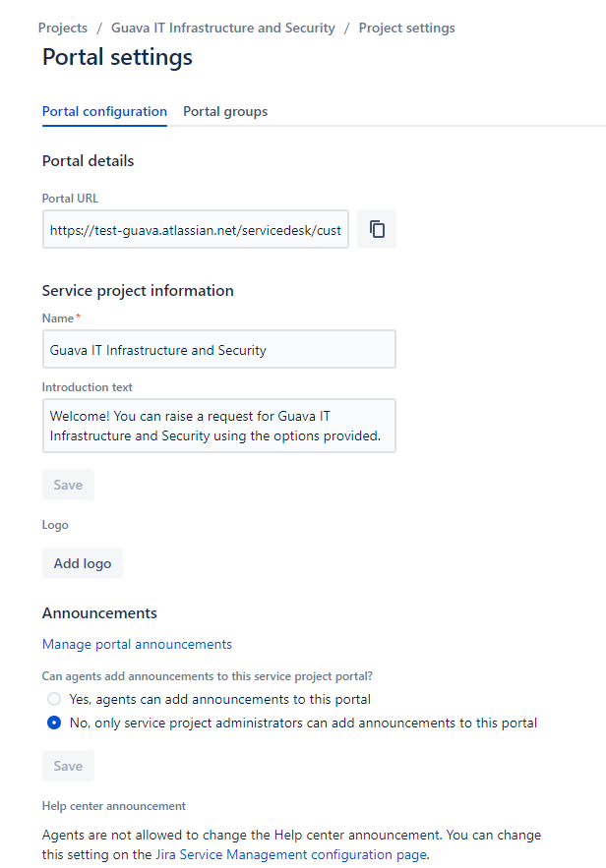Click the Introduction text box to edit welcome message
The width and height of the screenshot is (606, 868).
[218, 425]
